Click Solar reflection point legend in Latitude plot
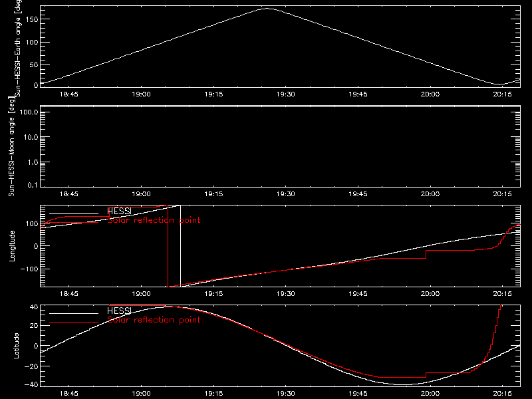Screen dimensions: 532x399 coord(154,320)
